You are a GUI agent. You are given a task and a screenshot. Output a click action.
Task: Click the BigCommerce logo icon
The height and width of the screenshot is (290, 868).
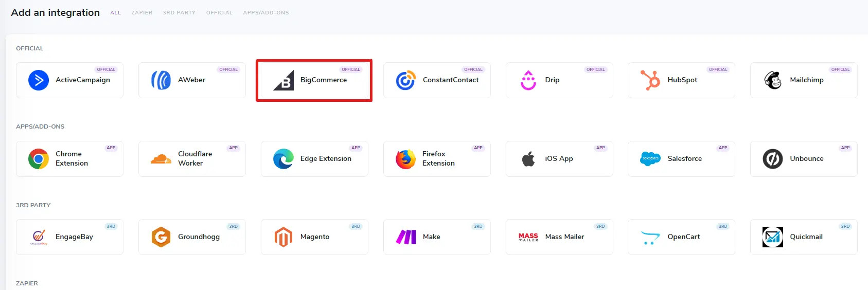(x=284, y=80)
